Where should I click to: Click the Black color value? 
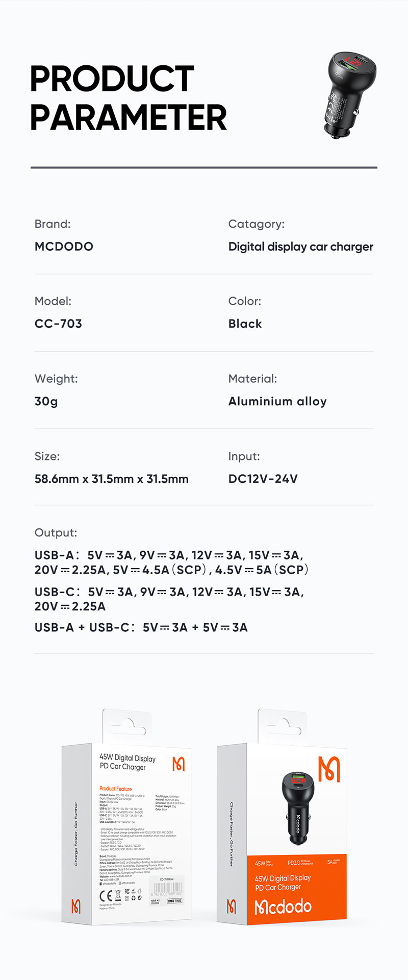pyautogui.click(x=245, y=324)
